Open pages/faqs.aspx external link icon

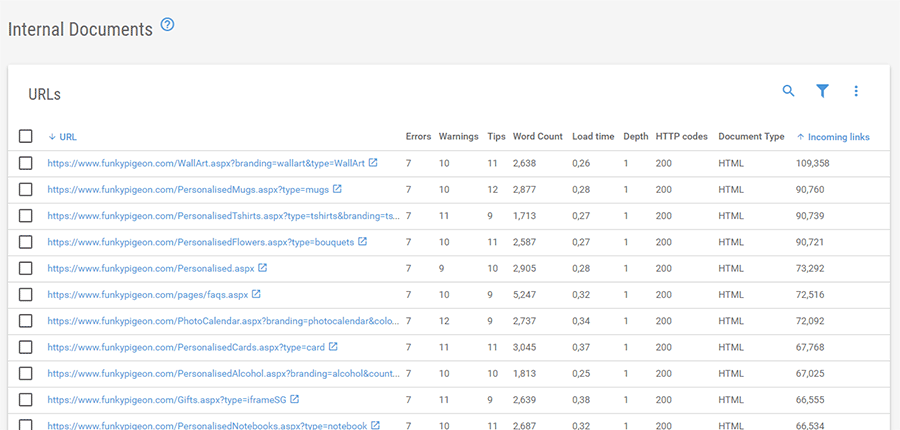tap(257, 294)
